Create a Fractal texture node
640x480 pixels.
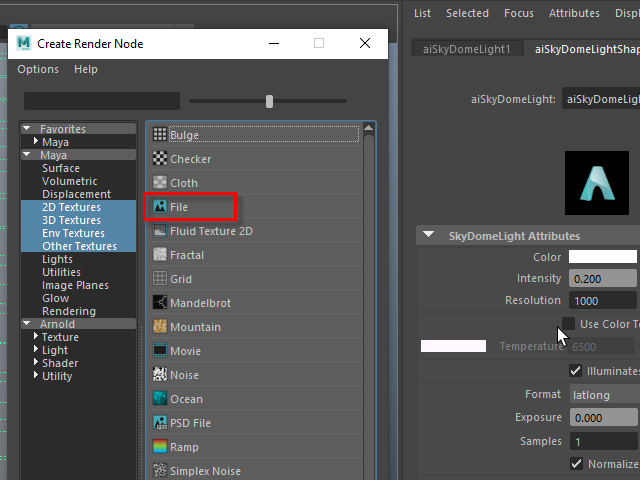[186, 255]
